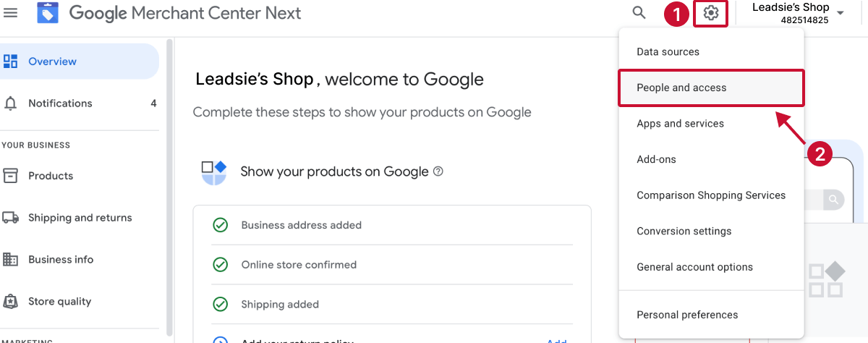Screen dimensions: 868x343
Task: Open the search magnifier icon
Action: pos(639,12)
